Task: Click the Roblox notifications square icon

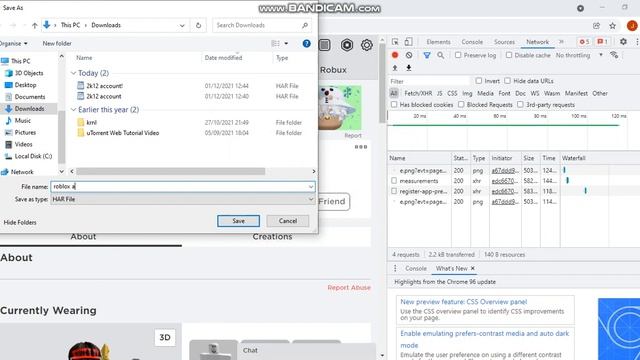Action: click(x=324, y=45)
